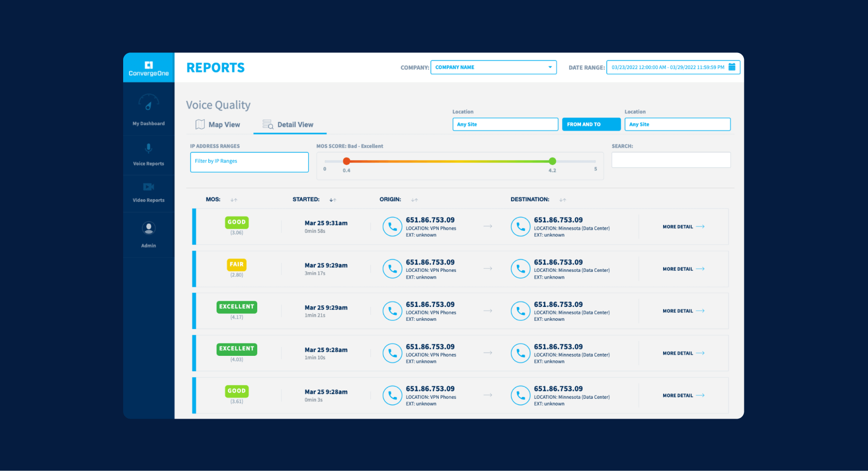Click the Map View map icon
Screen dimensions: 868x471
[x=200, y=125]
